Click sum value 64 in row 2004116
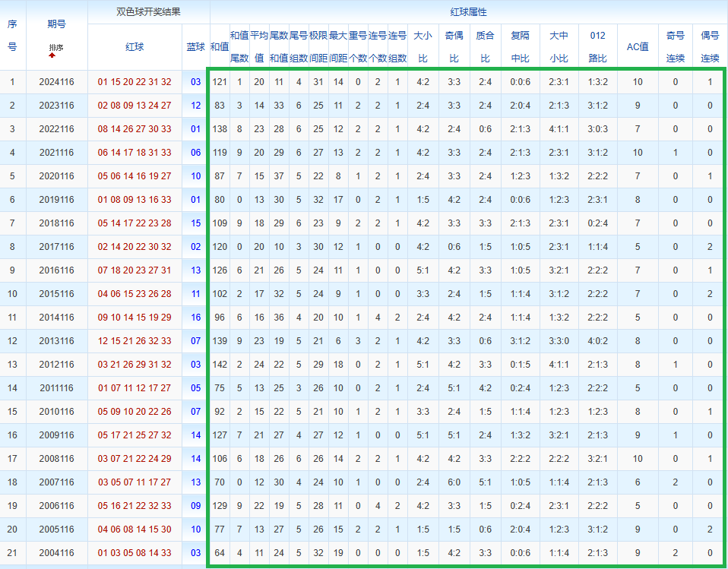728x569 pixels. pyautogui.click(x=220, y=553)
